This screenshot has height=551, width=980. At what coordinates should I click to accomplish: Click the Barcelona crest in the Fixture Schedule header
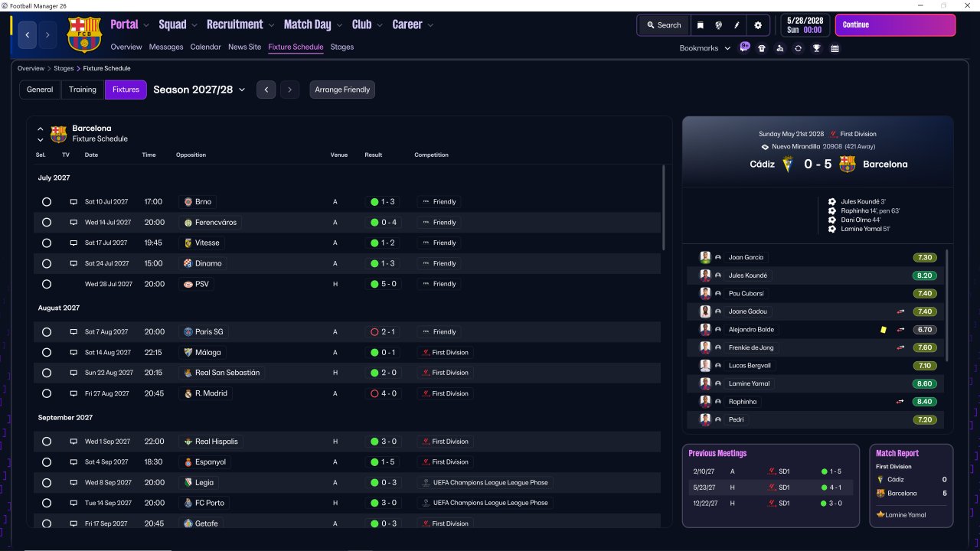tap(59, 134)
